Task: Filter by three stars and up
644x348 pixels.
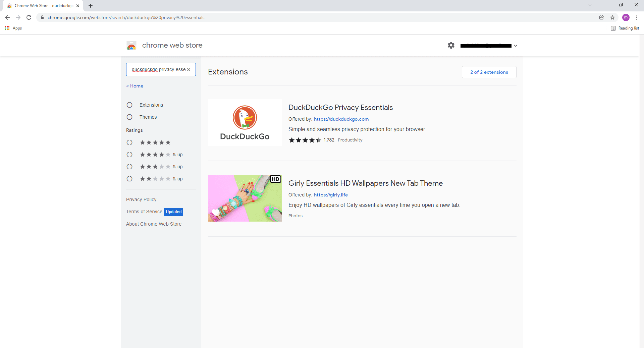Action: tap(129, 167)
